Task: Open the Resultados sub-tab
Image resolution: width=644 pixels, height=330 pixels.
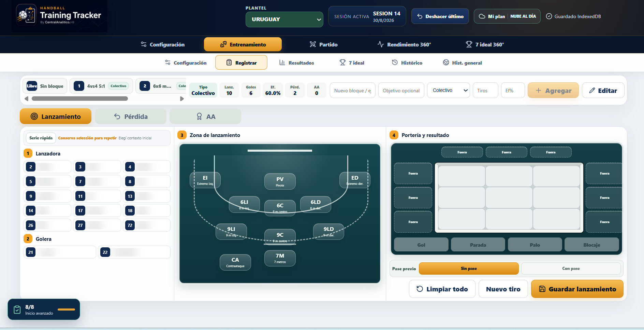Action: click(296, 63)
